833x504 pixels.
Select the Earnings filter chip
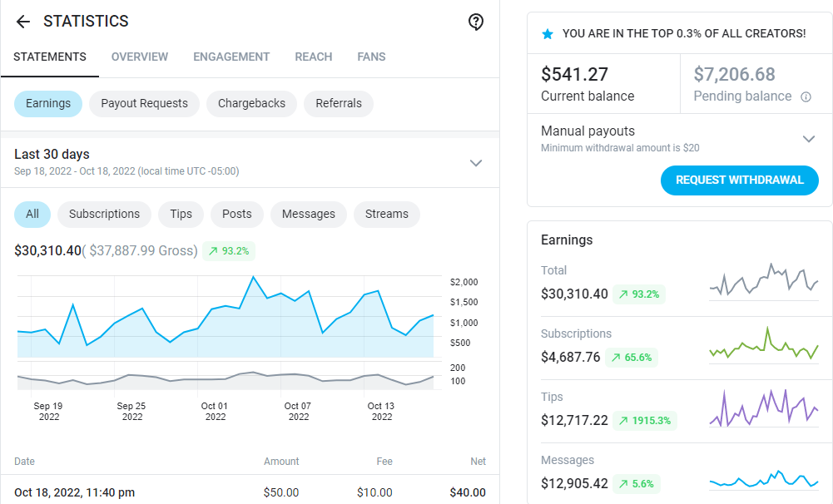click(x=48, y=104)
